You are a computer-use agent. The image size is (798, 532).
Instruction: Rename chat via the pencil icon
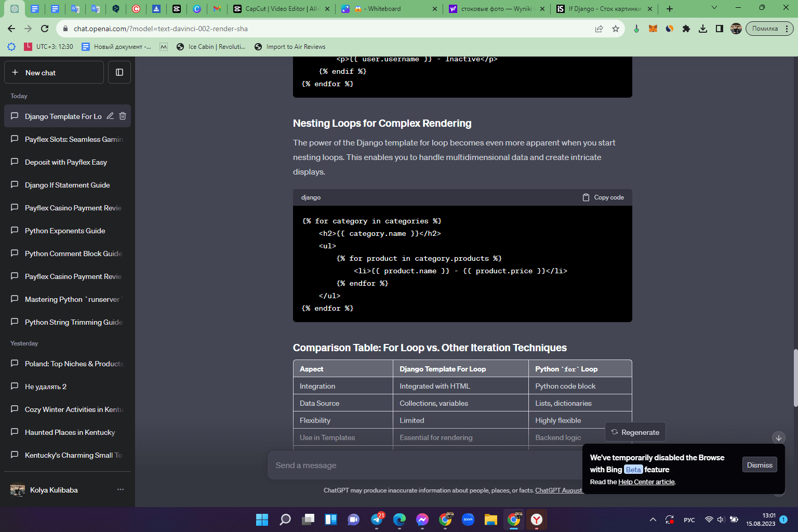pyautogui.click(x=110, y=116)
